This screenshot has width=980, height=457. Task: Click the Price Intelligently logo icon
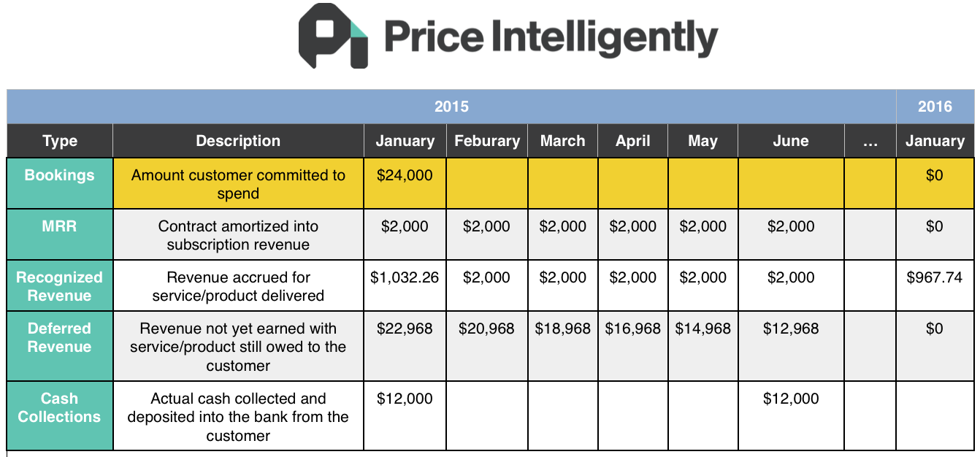[x=334, y=36]
